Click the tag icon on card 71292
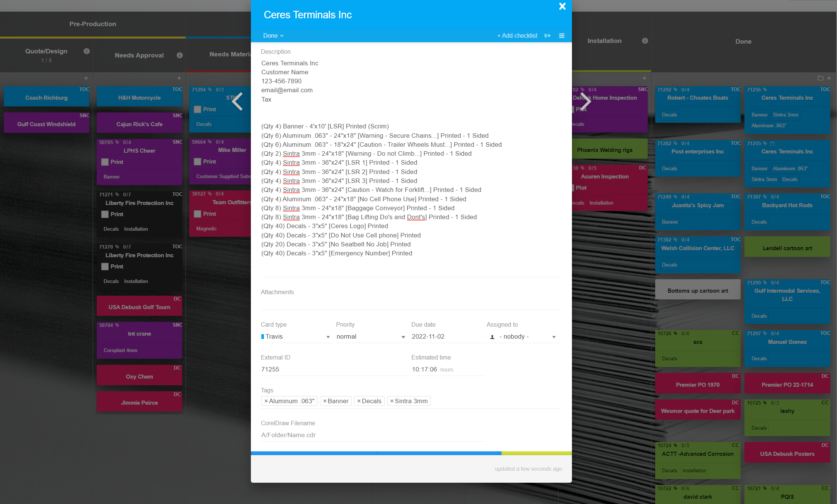The width and height of the screenshot is (837, 504). click(x=675, y=90)
